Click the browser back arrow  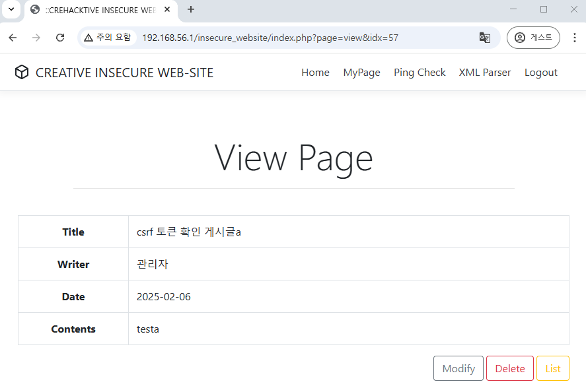click(13, 38)
